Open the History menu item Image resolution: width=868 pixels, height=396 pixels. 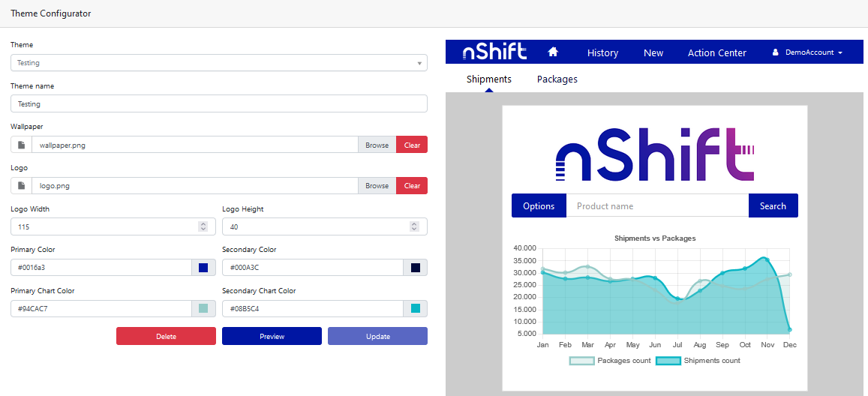tap(602, 52)
